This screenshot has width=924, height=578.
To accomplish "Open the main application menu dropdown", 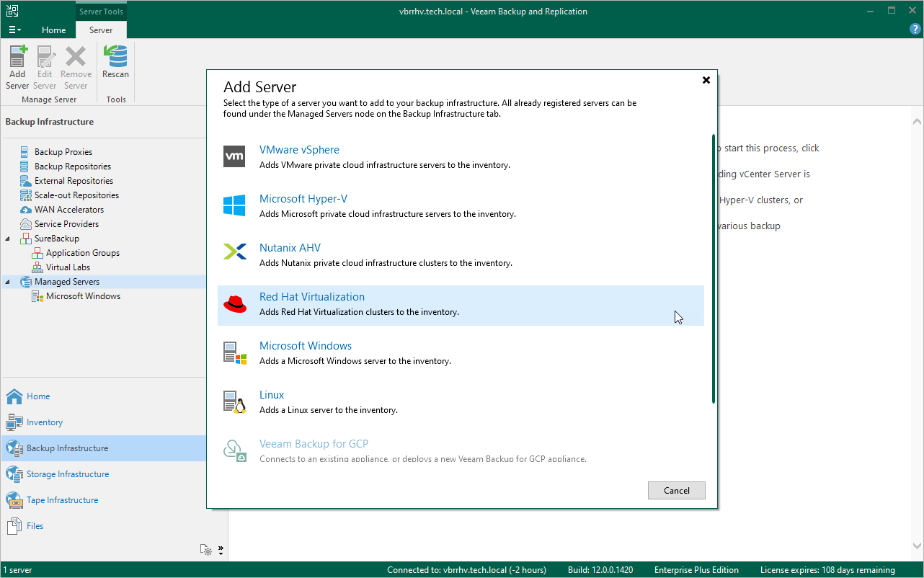I will (x=15, y=30).
